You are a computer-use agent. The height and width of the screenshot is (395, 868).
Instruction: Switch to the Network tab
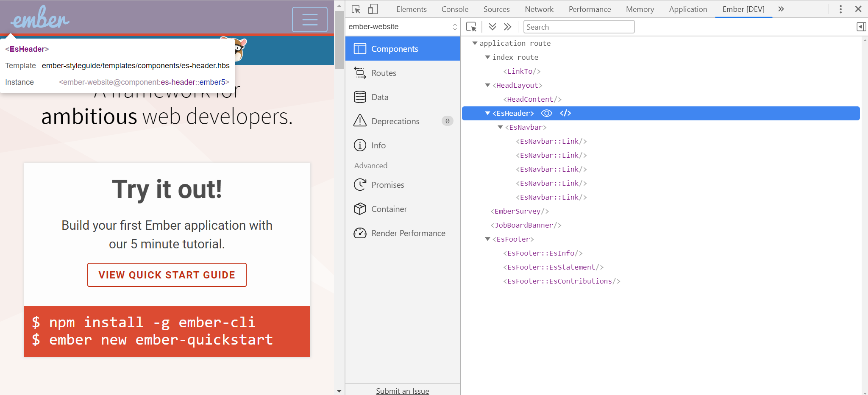(539, 9)
